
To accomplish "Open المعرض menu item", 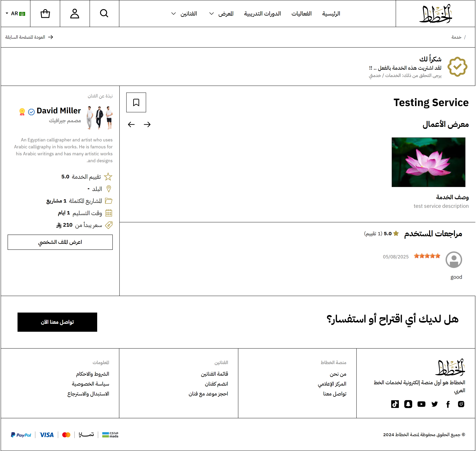I will point(226,14).
